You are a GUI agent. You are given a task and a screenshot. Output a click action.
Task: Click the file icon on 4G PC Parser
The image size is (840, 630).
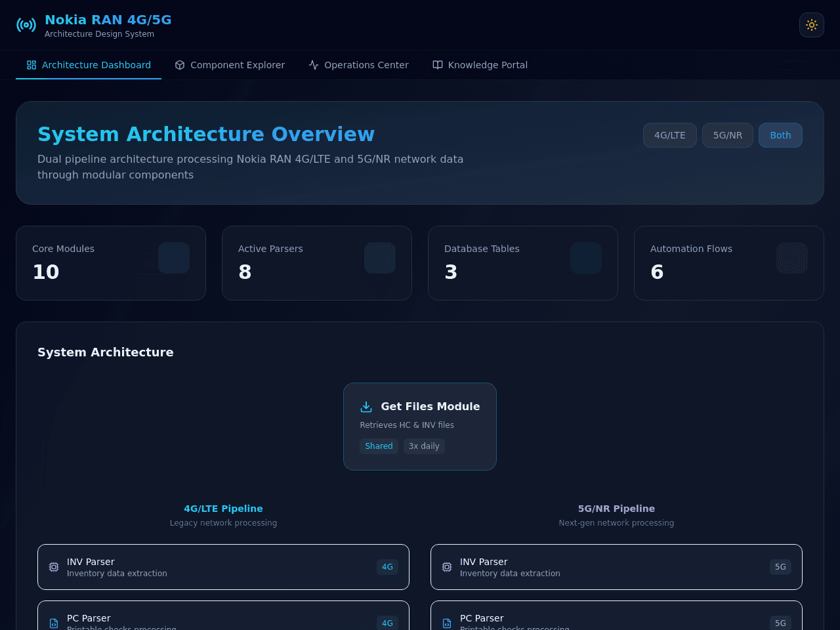tap(54, 623)
